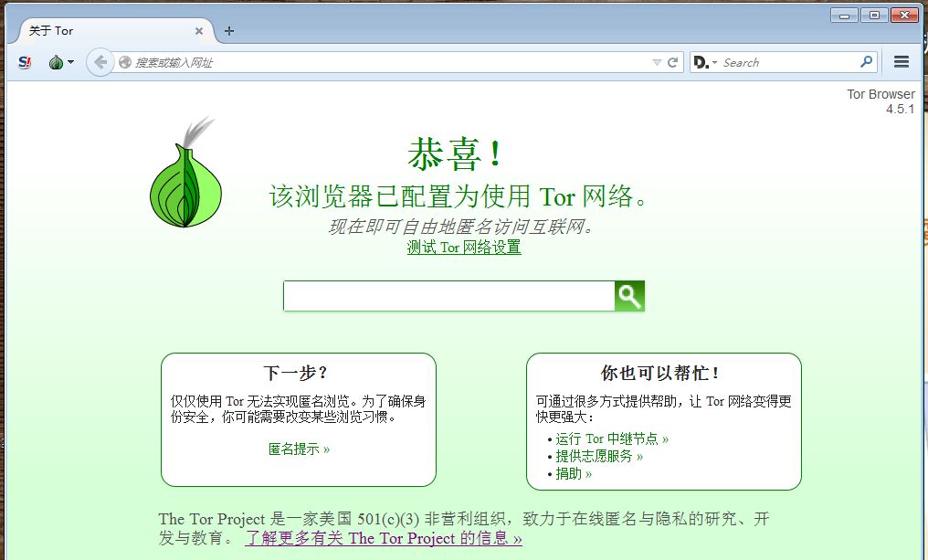The width and height of the screenshot is (928, 560).
Task: Click the large Tor onion logo
Action: tap(185, 173)
